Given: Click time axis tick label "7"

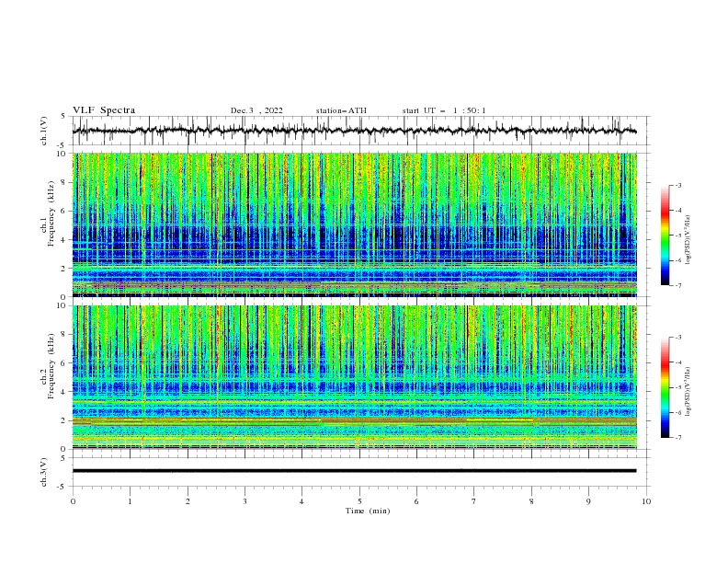Looking at the screenshot, I should point(474,501).
